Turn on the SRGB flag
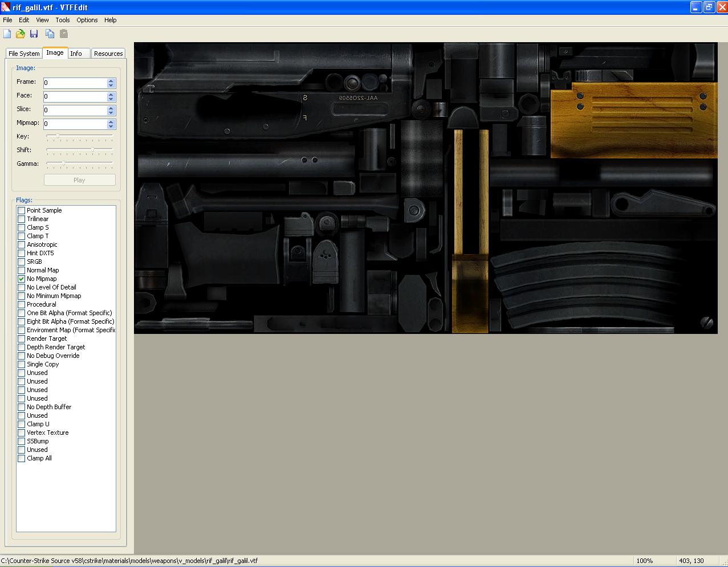This screenshot has height=567, width=728. (21, 262)
